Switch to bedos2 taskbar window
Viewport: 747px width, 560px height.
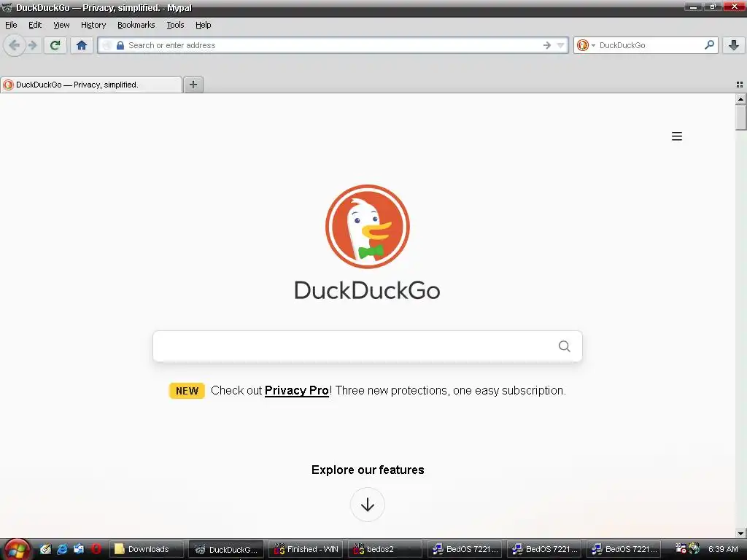[385, 549]
